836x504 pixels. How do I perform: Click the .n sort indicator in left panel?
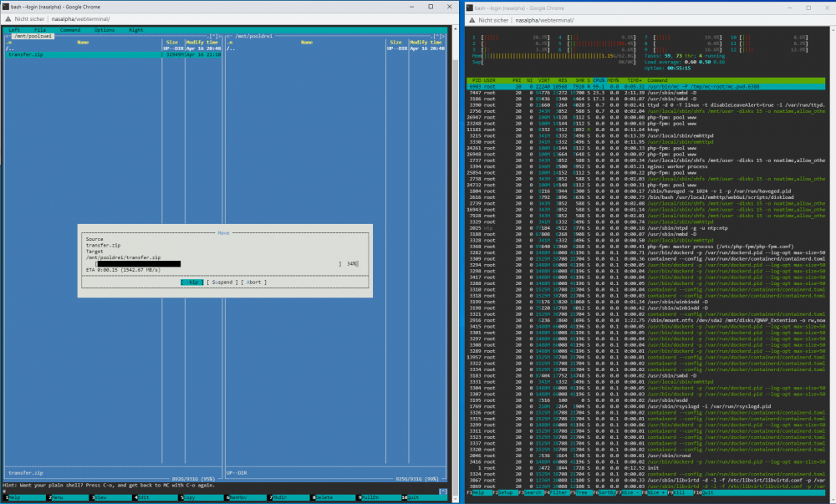pos(9,42)
